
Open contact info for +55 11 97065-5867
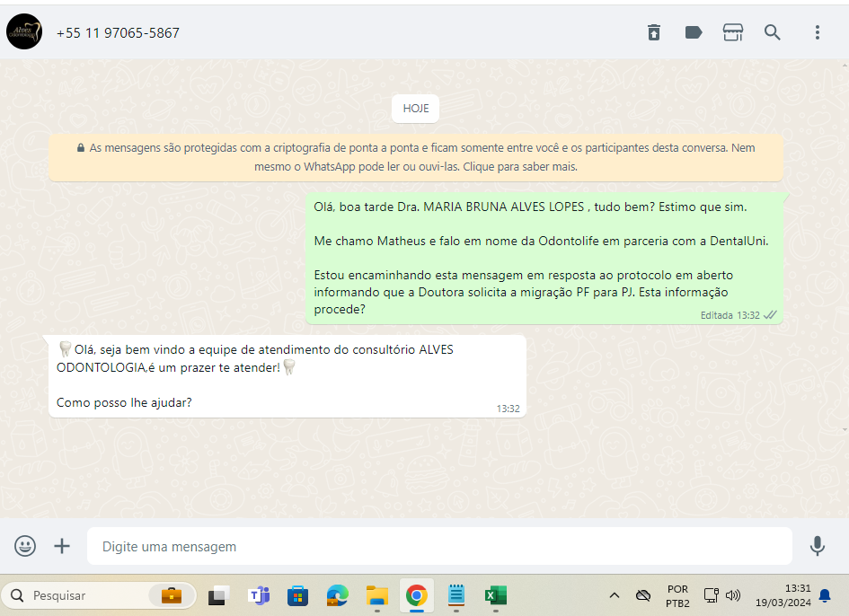pyautogui.click(x=118, y=33)
